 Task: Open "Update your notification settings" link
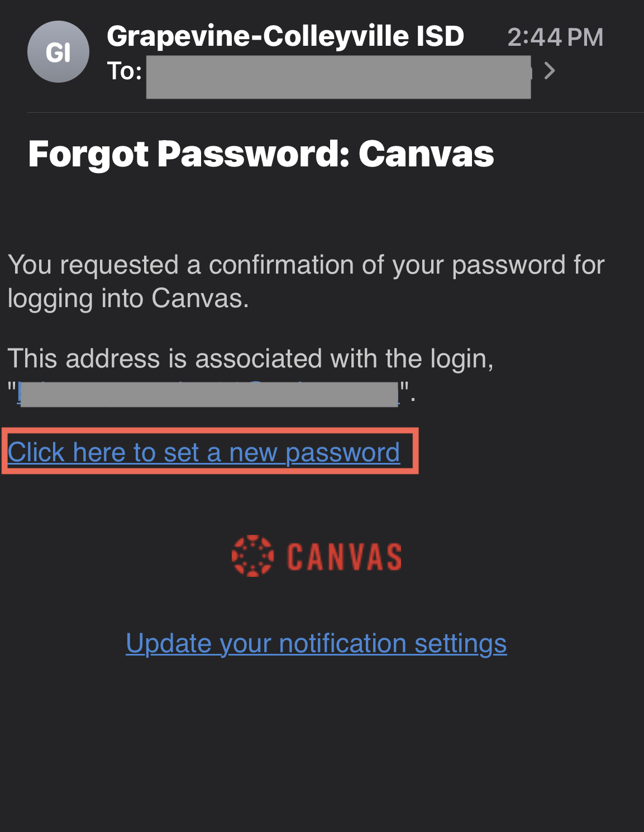tap(316, 643)
